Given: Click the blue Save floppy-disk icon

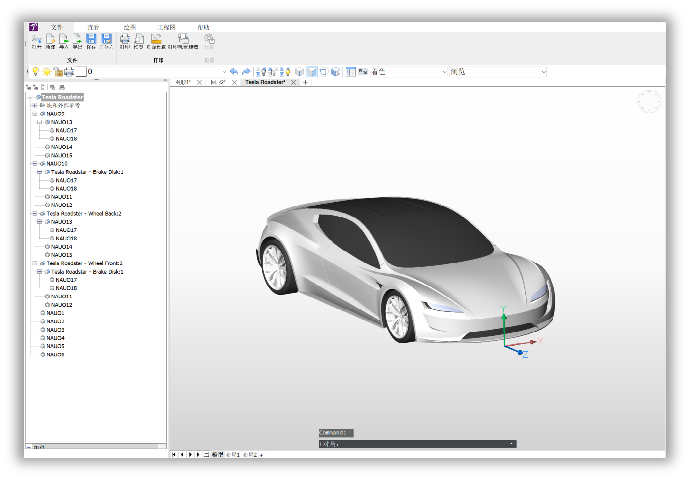Looking at the screenshot, I should click(x=91, y=39).
